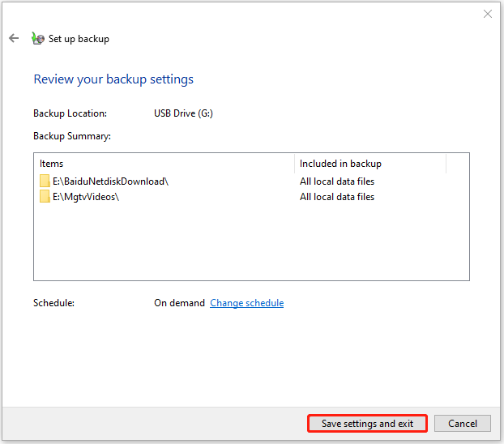Viewport: 504px width, 444px height.
Task: Go back with the arrow icon
Action: pyautogui.click(x=14, y=38)
